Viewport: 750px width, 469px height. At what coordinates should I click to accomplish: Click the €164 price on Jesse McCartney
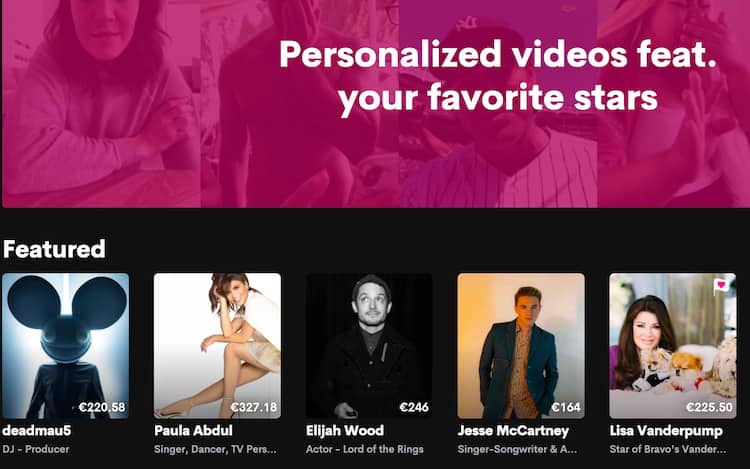[566, 407]
